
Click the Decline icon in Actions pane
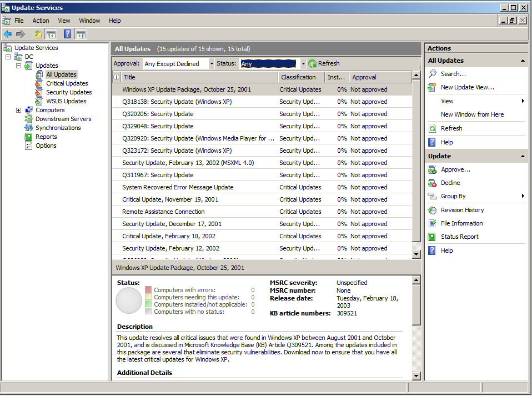[432, 183]
